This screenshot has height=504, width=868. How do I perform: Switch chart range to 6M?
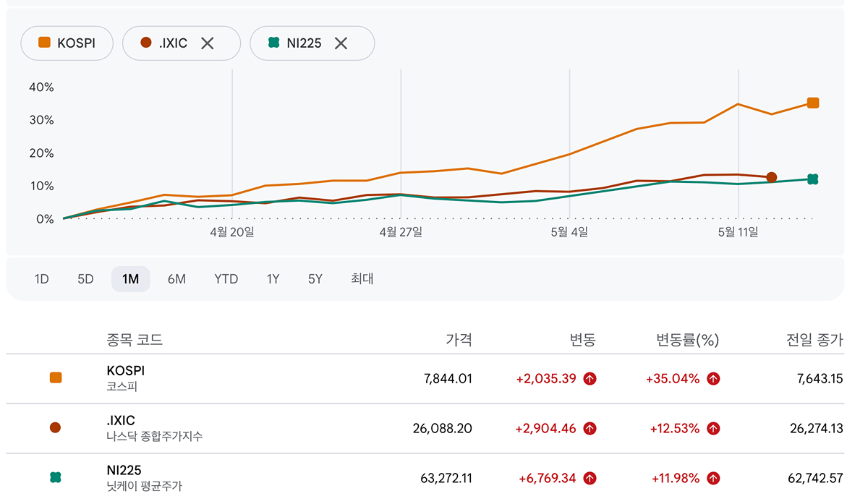[176, 279]
